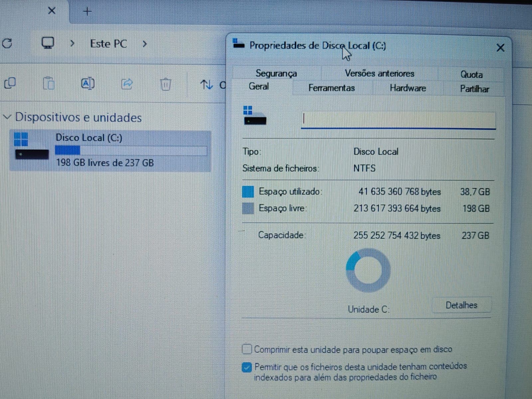Click Este PC in the address breadcrumb

coord(108,44)
